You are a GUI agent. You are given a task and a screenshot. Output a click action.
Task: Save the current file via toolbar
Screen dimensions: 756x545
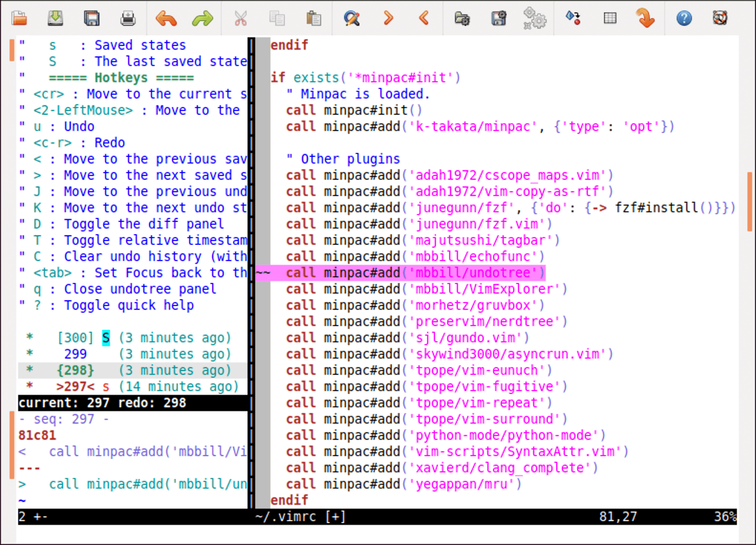pos(55,19)
